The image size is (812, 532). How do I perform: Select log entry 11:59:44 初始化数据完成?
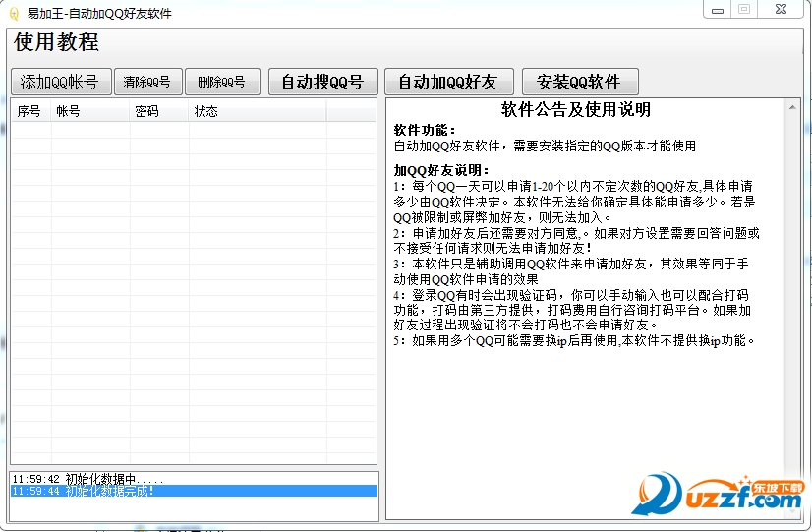[195, 491]
